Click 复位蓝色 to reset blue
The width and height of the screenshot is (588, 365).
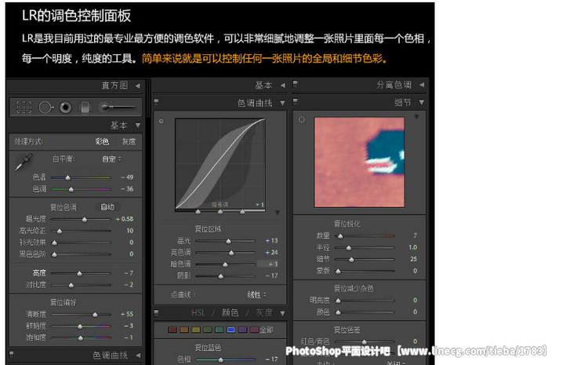(x=208, y=348)
